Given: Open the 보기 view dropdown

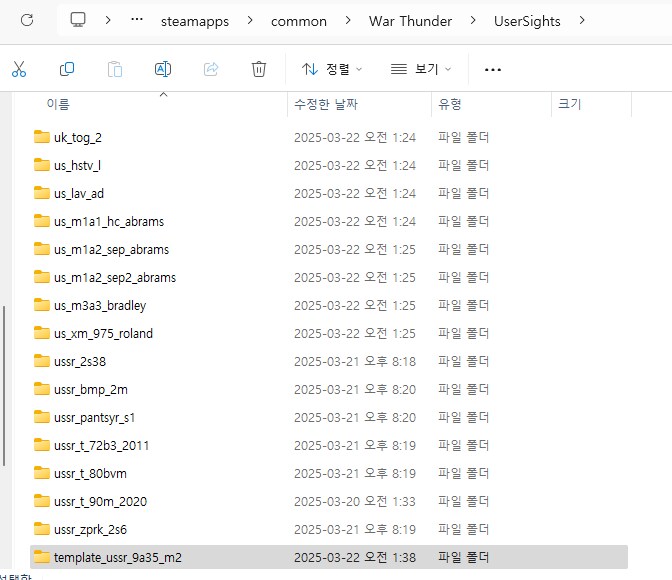Looking at the screenshot, I should coord(421,69).
